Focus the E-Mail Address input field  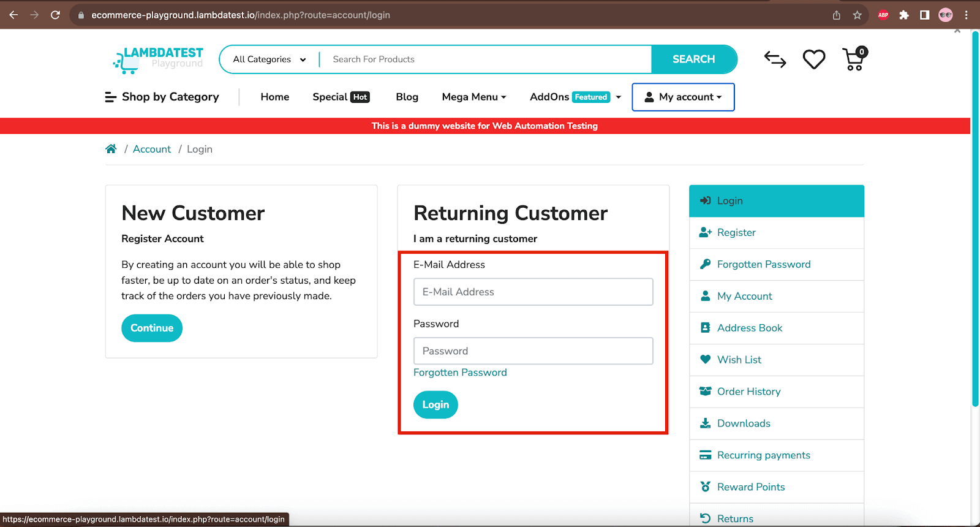533,292
